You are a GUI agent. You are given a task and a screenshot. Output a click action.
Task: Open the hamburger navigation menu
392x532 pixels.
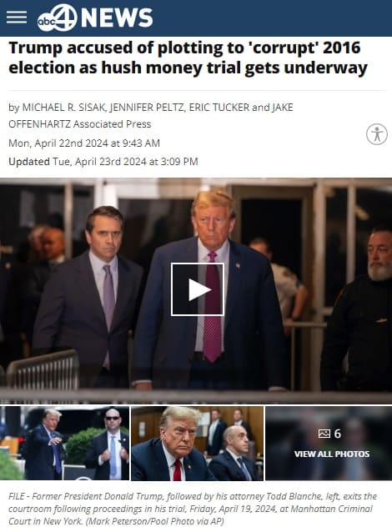(17, 18)
